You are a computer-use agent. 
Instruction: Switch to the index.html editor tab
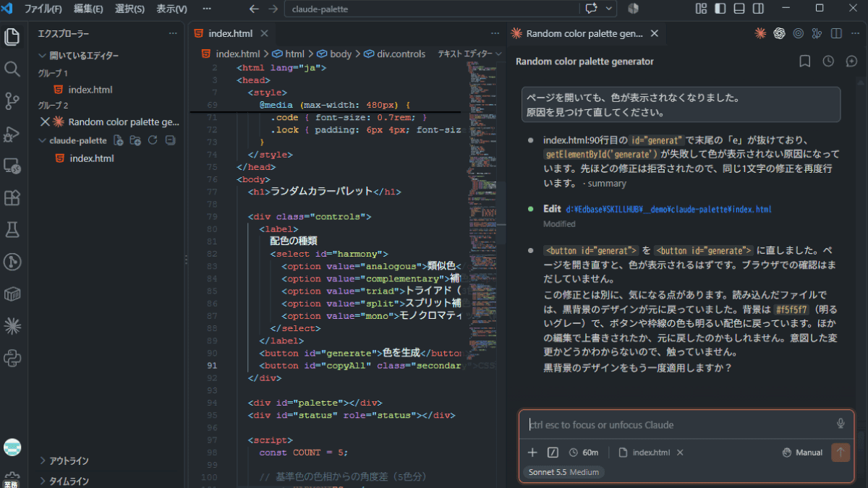(230, 33)
